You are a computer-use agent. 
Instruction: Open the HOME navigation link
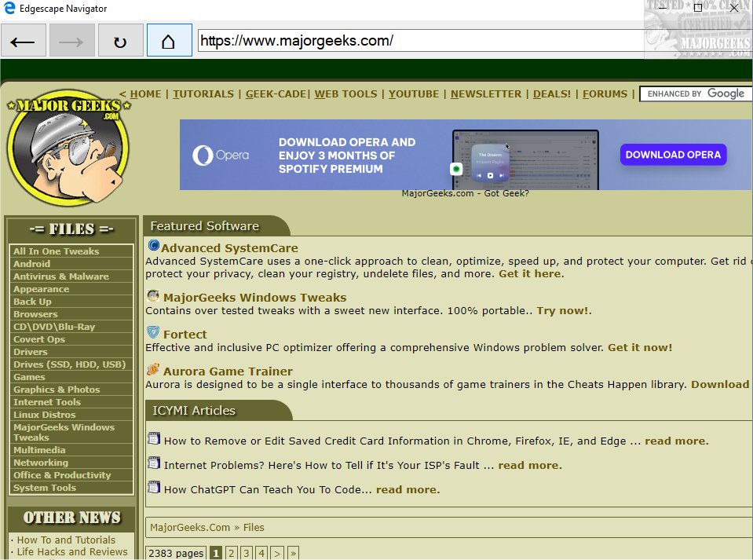145,94
